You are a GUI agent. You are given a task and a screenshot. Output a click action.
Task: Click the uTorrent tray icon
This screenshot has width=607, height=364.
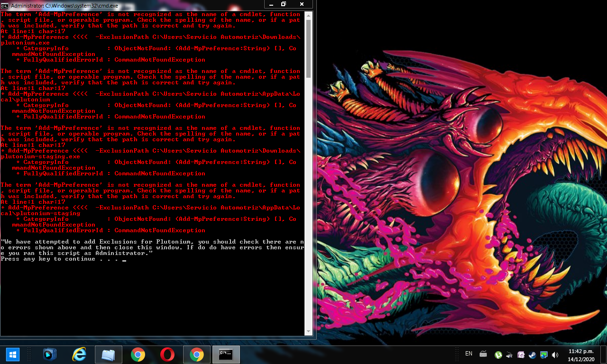tap(498, 355)
